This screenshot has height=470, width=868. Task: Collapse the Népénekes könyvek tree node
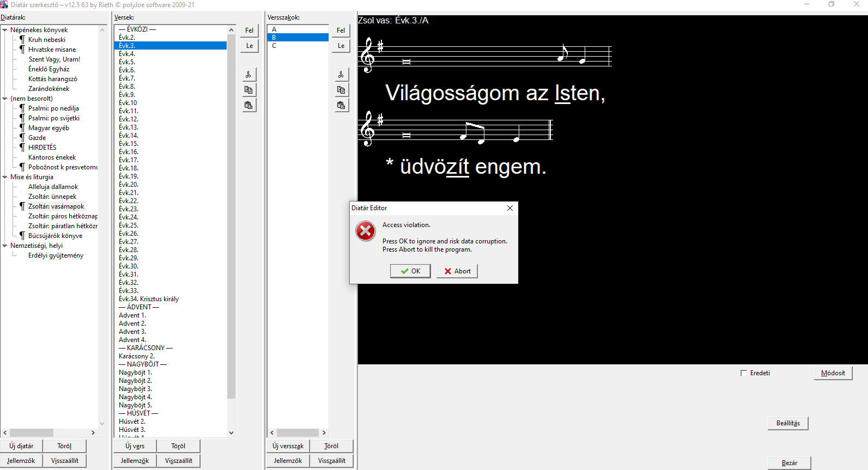tap(5, 30)
